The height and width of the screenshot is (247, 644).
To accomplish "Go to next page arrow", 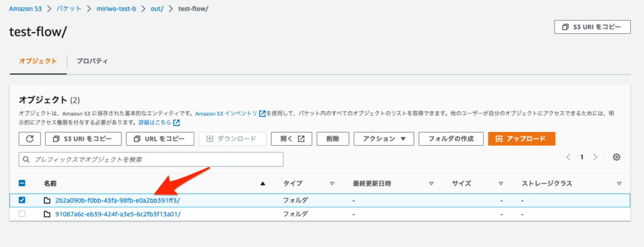I will tap(595, 157).
